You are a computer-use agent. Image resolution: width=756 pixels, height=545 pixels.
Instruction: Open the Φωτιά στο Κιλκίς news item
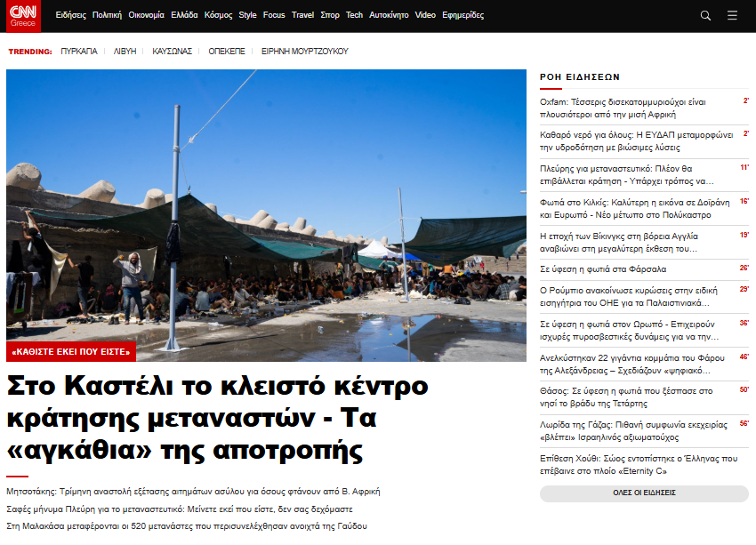[634, 209]
